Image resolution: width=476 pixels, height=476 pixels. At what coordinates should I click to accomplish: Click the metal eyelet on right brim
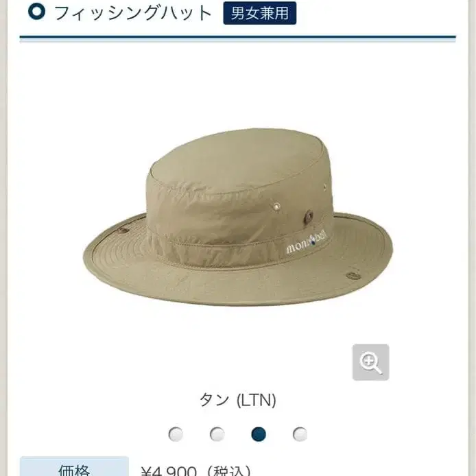pos(353,276)
